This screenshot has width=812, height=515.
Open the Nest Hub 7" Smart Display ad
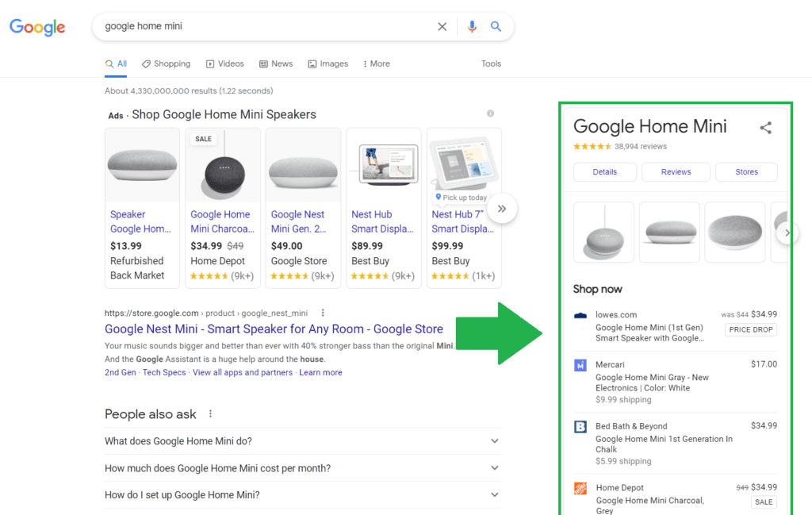click(463, 221)
